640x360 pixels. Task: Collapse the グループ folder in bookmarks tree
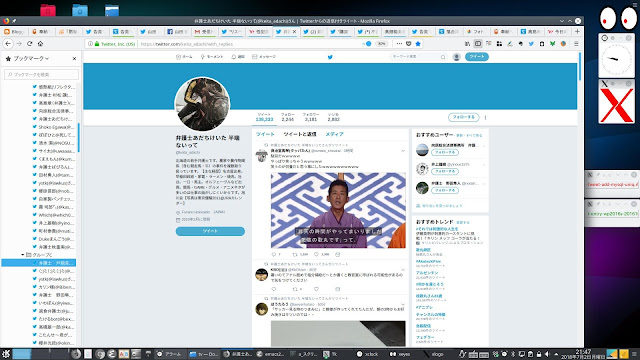[x=23, y=255]
